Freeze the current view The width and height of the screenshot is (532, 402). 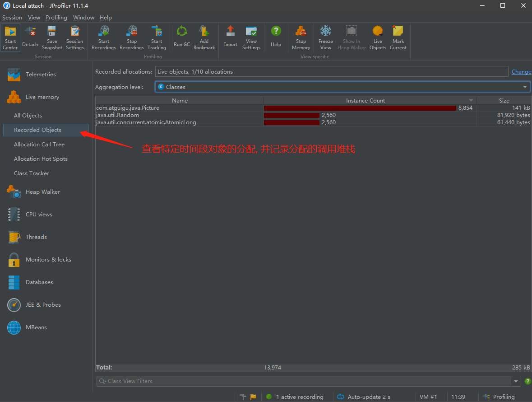coord(325,36)
